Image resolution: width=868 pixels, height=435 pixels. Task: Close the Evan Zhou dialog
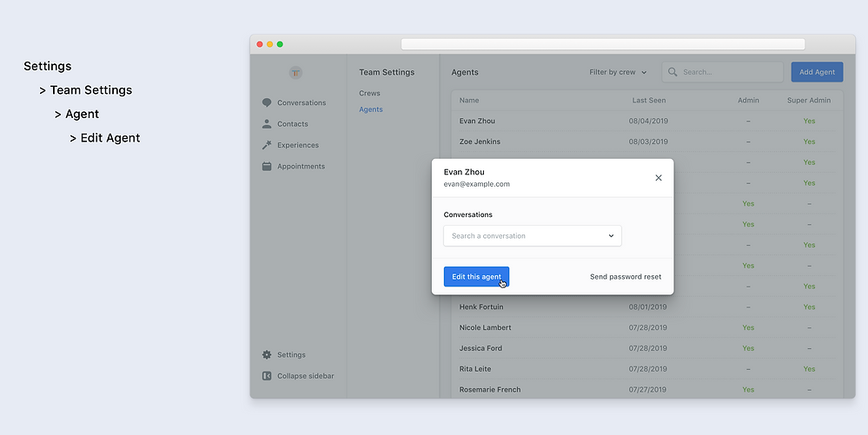pyautogui.click(x=659, y=178)
